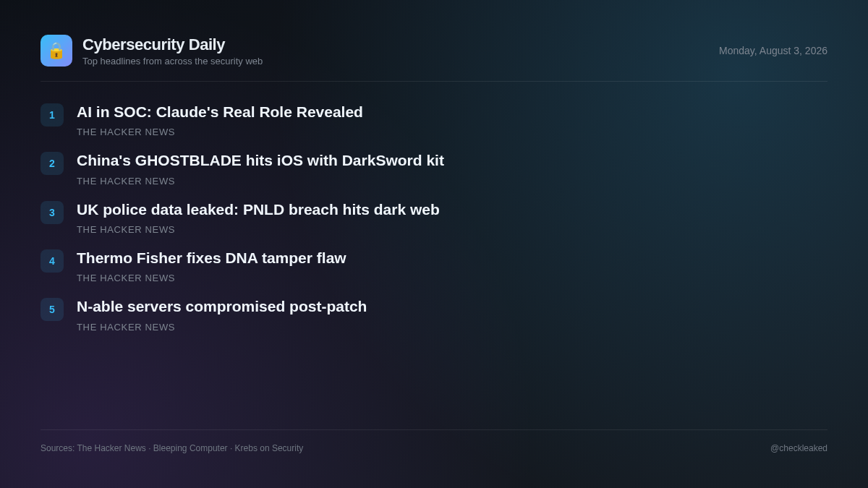This screenshot has width=868, height=488.
Task: Click the Sources footer text
Action: [172, 448]
